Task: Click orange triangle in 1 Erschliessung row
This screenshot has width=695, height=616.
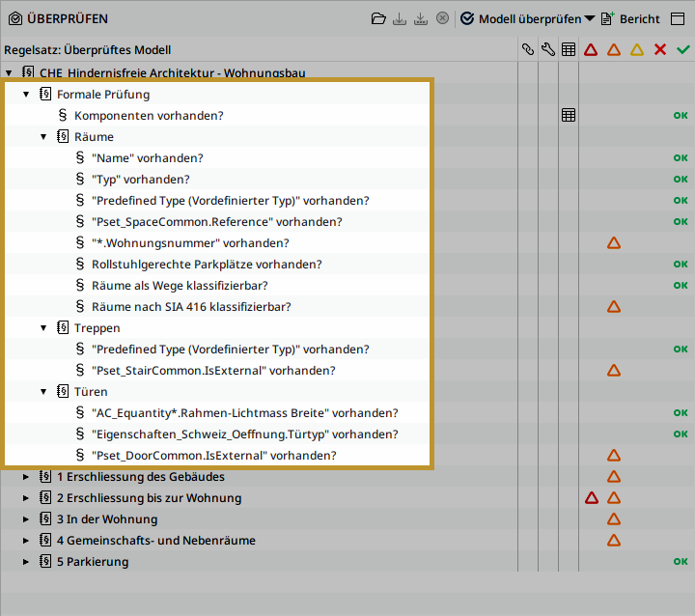Action: pos(614,477)
